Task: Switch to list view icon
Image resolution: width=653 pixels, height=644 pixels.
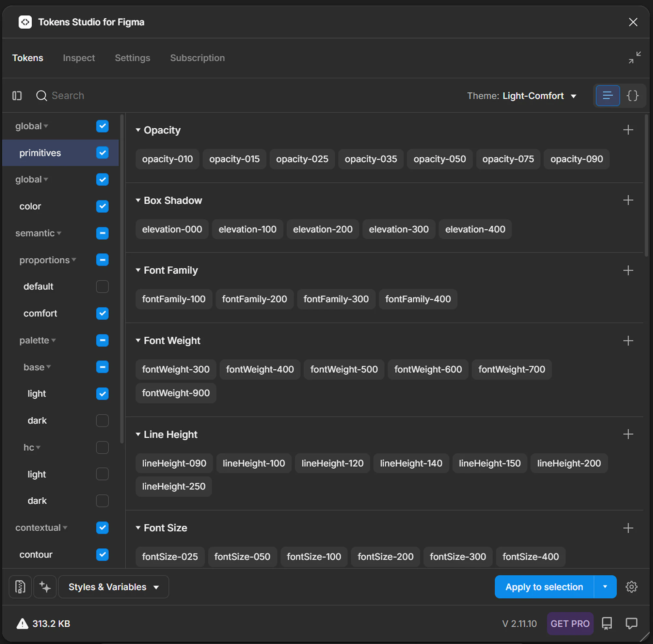Action: coord(607,96)
